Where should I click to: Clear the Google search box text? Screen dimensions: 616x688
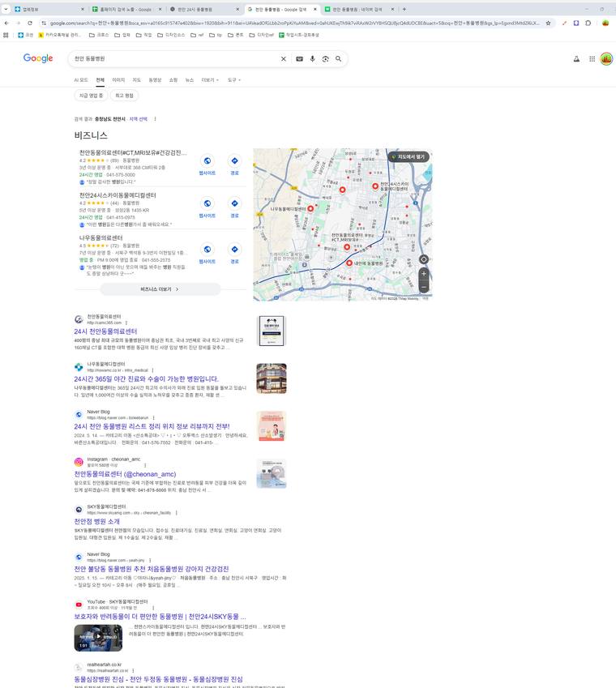click(284, 59)
